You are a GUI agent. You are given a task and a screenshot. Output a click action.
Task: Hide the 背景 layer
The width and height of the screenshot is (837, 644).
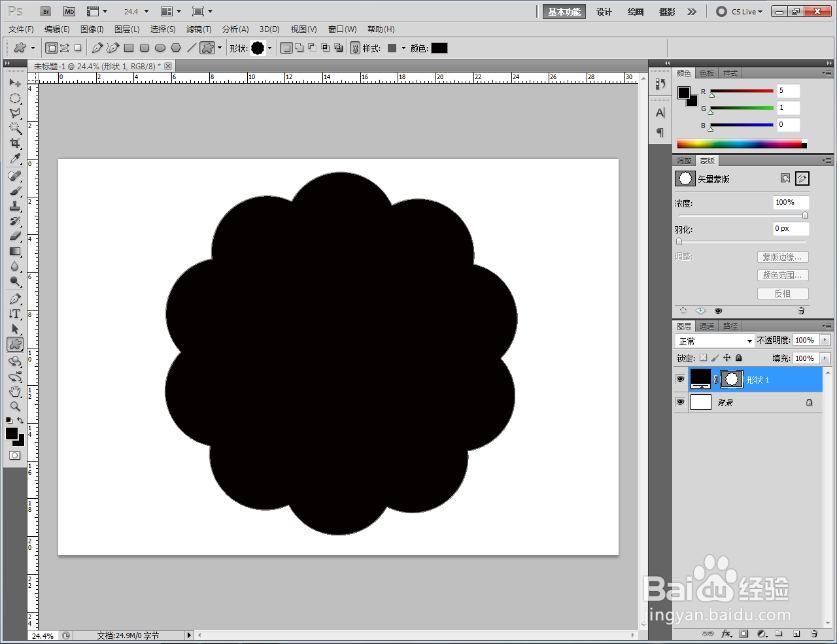(x=681, y=402)
